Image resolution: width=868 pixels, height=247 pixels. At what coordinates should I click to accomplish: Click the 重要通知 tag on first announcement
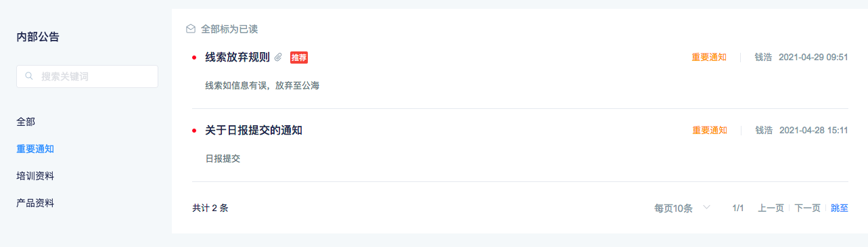pos(709,58)
